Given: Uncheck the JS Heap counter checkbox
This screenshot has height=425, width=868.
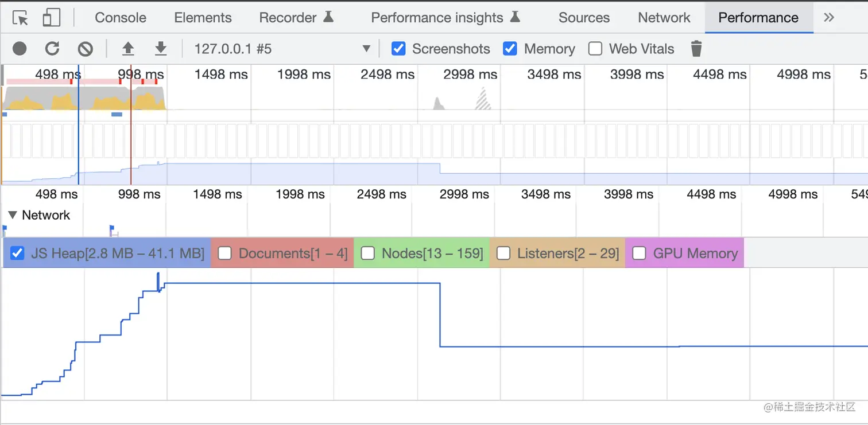Looking at the screenshot, I should (x=17, y=253).
